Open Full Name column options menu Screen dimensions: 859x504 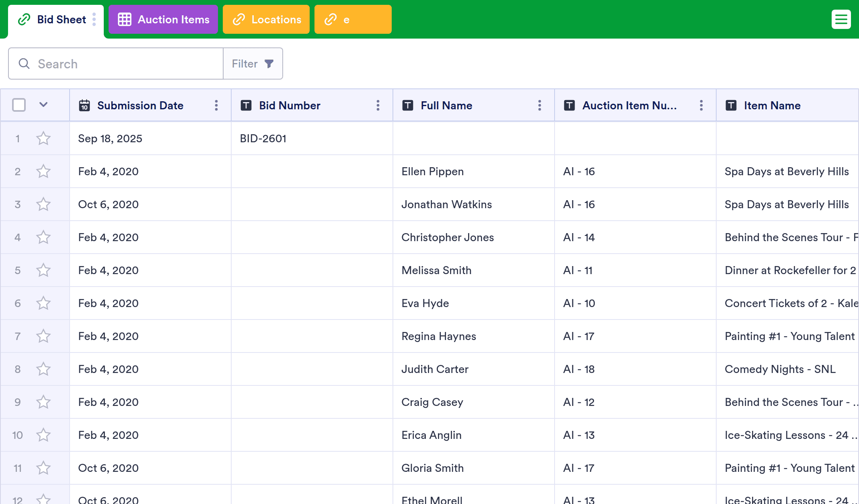coord(540,105)
